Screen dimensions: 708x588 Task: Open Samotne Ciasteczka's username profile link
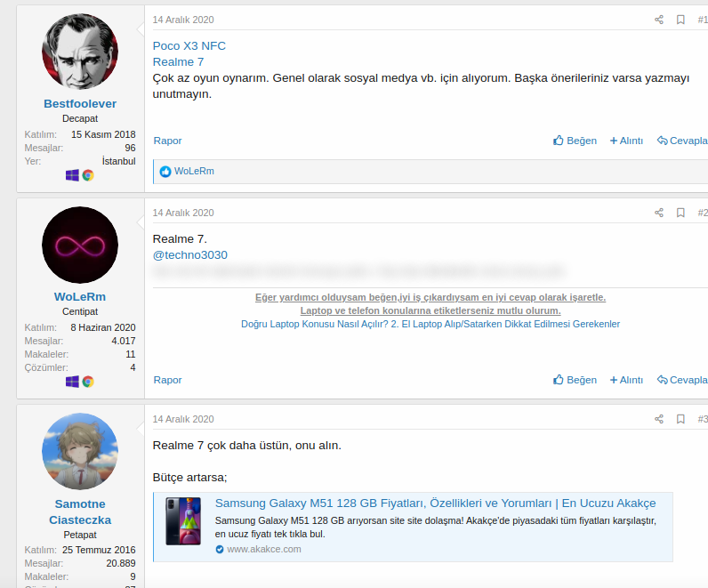(80, 512)
